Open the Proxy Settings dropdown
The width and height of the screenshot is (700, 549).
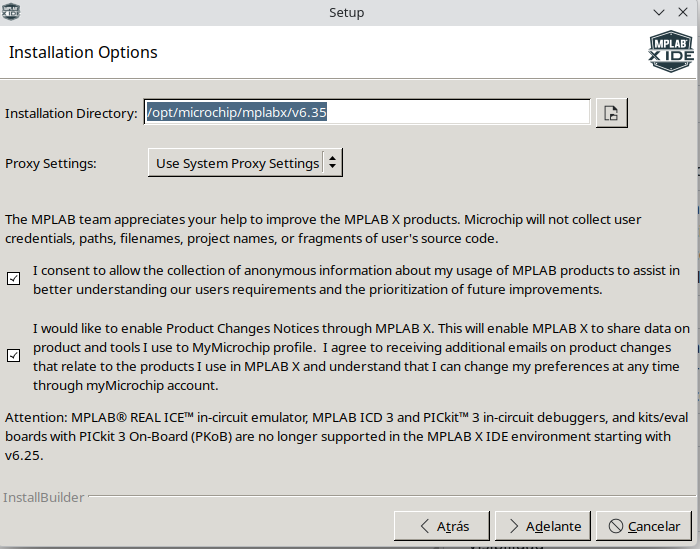point(245,163)
